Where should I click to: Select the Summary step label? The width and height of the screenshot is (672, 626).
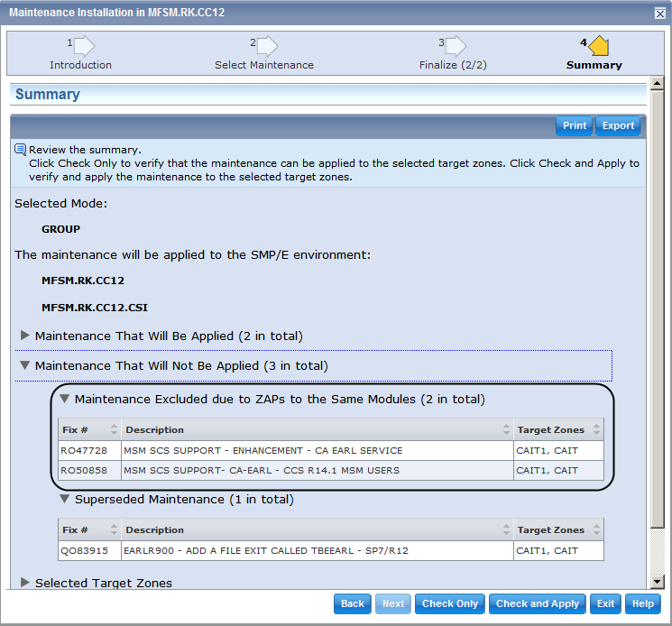coord(594,65)
